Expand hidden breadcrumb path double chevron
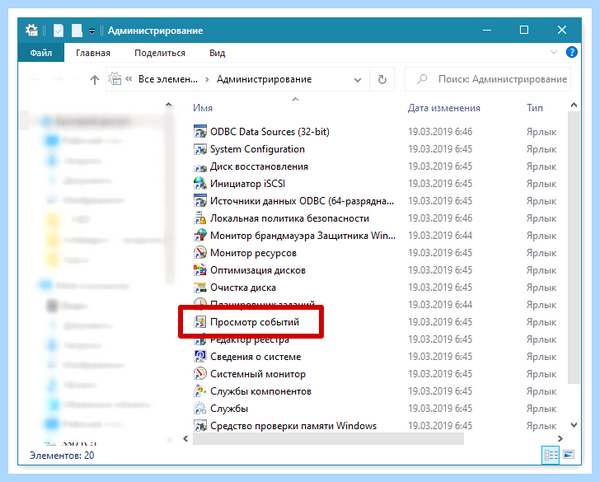Screen dimensions: 600x482 coord(129,79)
